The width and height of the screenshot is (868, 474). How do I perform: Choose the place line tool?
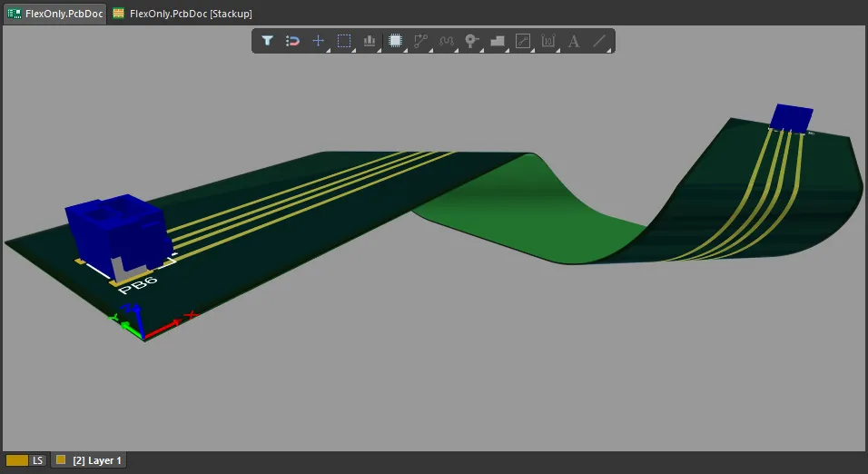click(598, 41)
